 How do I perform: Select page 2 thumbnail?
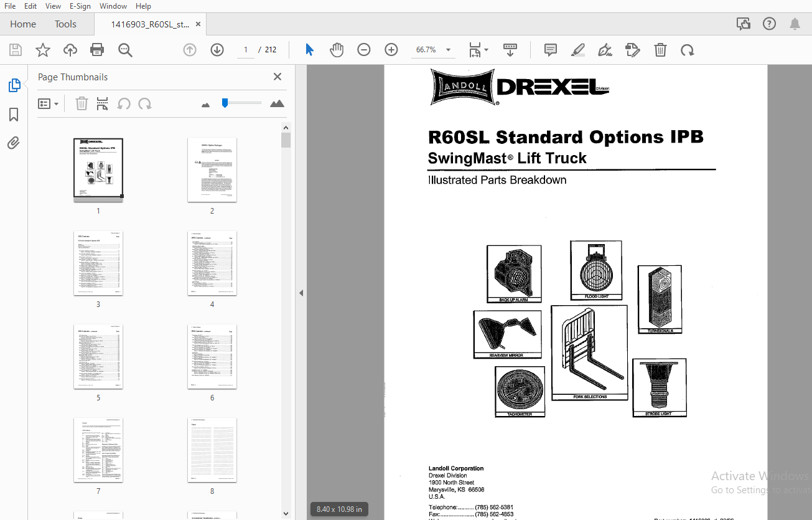[x=212, y=169]
